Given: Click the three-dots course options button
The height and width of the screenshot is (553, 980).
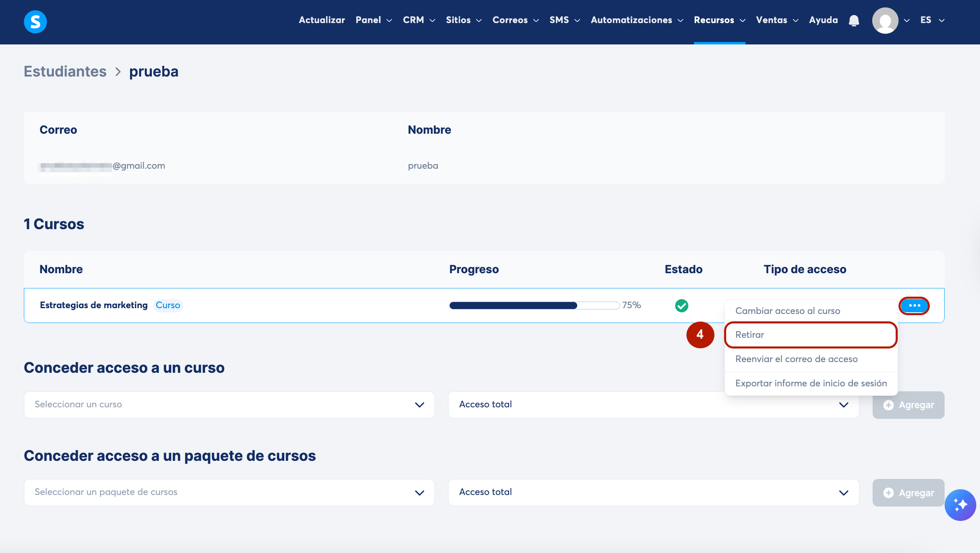Looking at the screenshot, I should click(x=914, y=306).
